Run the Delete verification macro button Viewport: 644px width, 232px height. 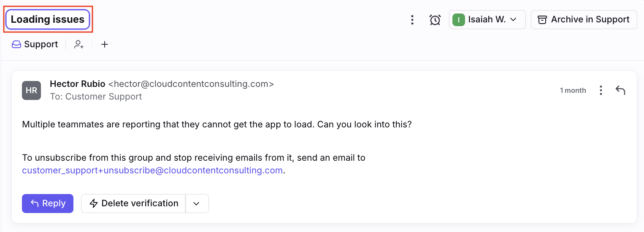[133, 203]
